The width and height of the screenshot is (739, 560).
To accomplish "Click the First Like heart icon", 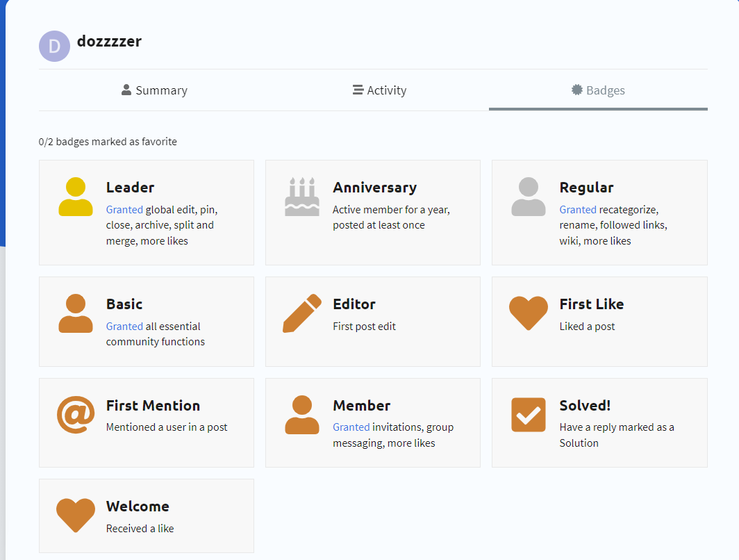I will [529, 313].
